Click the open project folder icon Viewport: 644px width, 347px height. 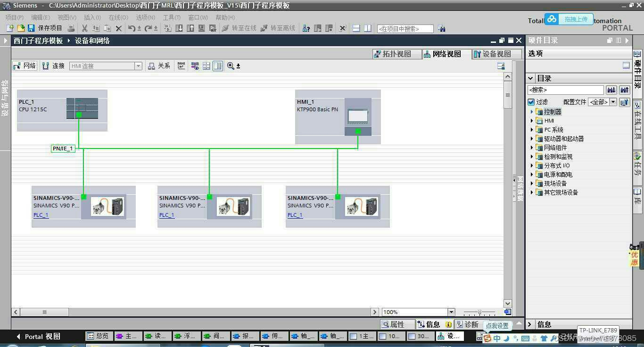[x=20, y=28]
